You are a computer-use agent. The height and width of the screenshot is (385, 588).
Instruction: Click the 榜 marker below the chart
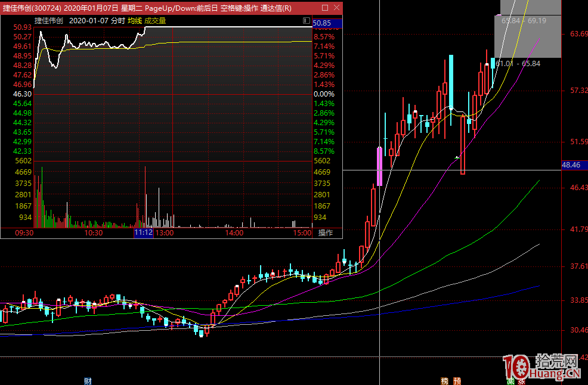[x=444, y=381]
